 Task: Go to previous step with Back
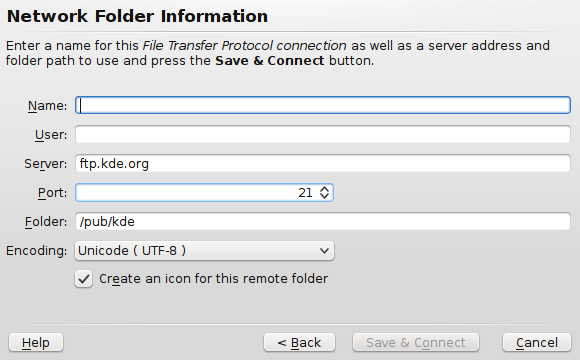pyautogui.click(x=300, y=343)
